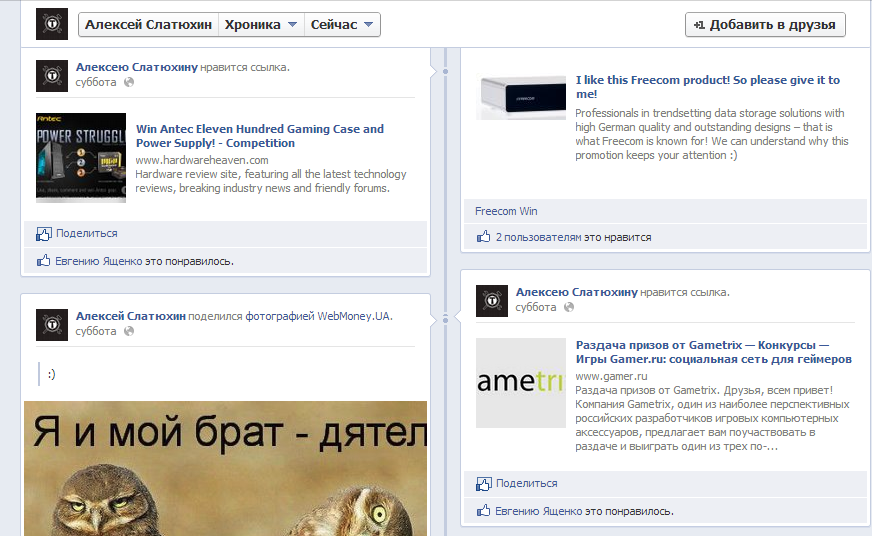Click thumbs-up icon beside Евгению Ященко on Gametrix post
This screenshot has height=536, width=872.
[483, 510]
